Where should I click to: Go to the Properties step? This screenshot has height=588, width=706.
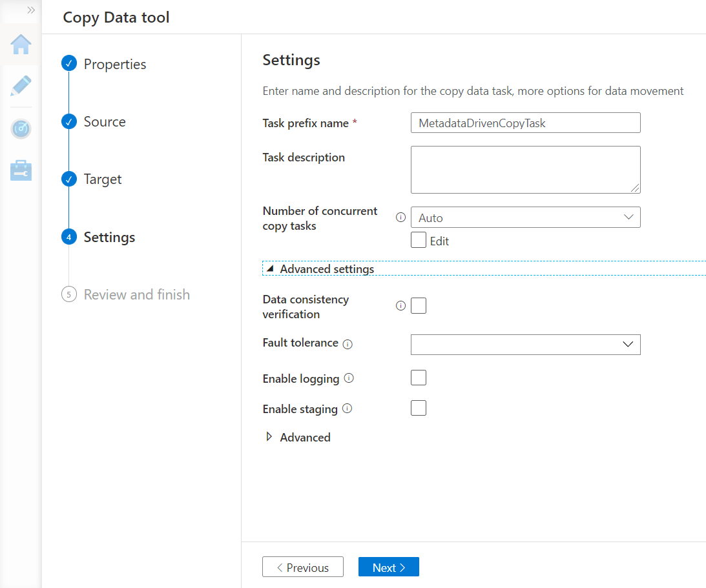pos(114,64)
